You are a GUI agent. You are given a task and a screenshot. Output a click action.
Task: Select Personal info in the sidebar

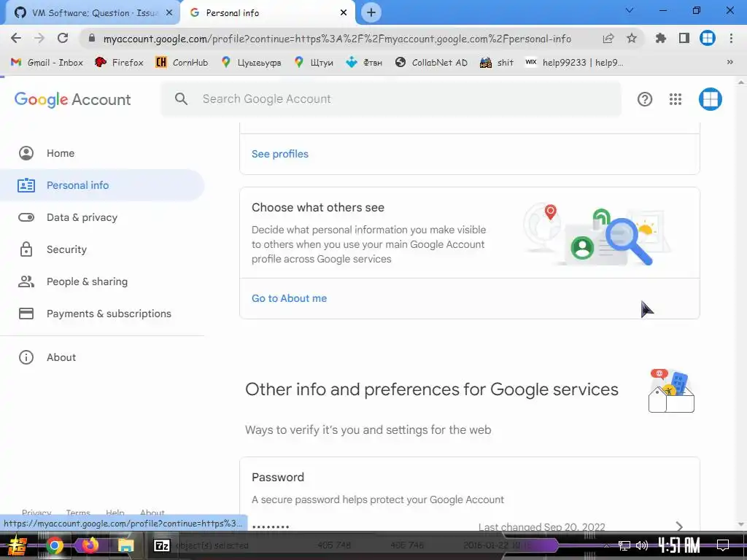102,185
